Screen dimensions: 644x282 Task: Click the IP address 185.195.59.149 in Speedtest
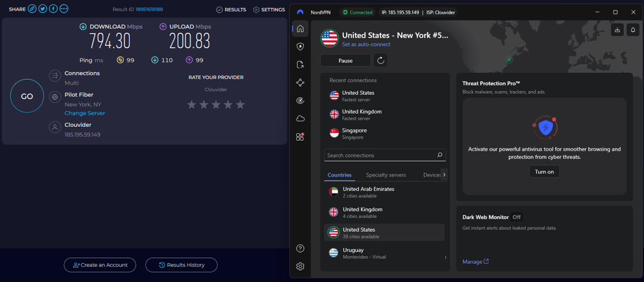point(82,134)
